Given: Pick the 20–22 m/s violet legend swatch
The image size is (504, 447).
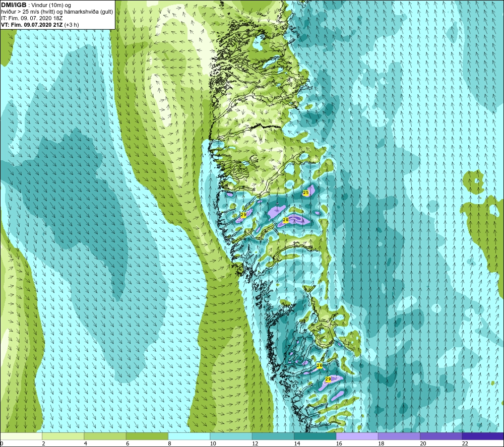Looking at the screenshot, I should (x=441, y=436).
